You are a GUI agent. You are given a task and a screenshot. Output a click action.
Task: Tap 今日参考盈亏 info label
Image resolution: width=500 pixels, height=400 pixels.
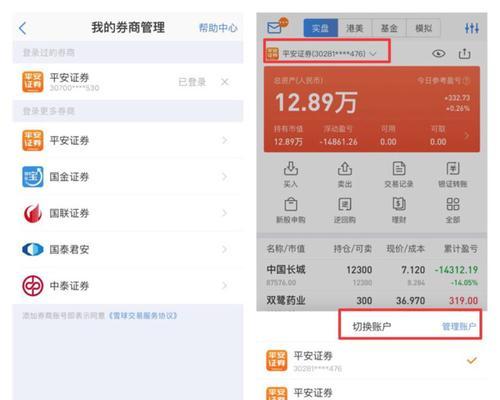[443, 80]
